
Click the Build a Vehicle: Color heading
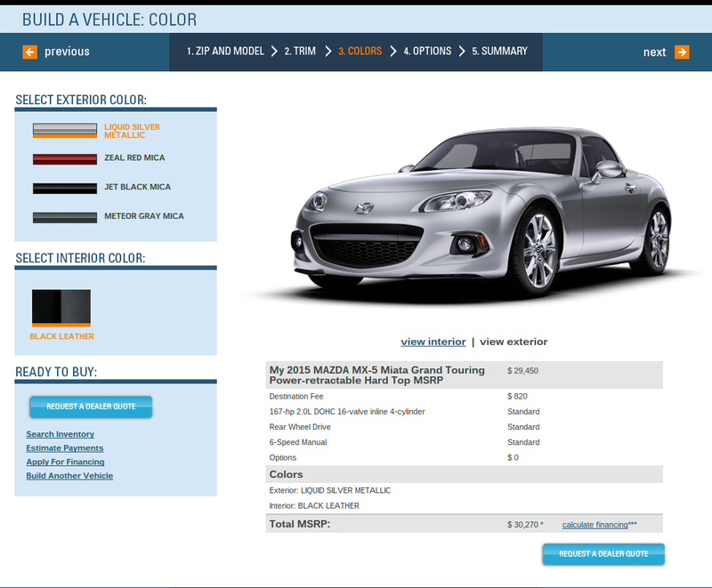[109, 20]
